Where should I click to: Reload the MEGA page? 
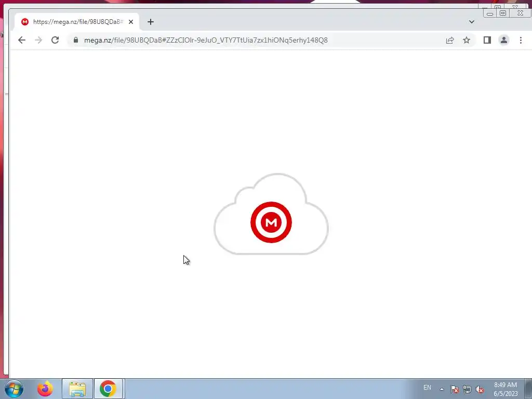pyautogui.click(x=55, y=40)
